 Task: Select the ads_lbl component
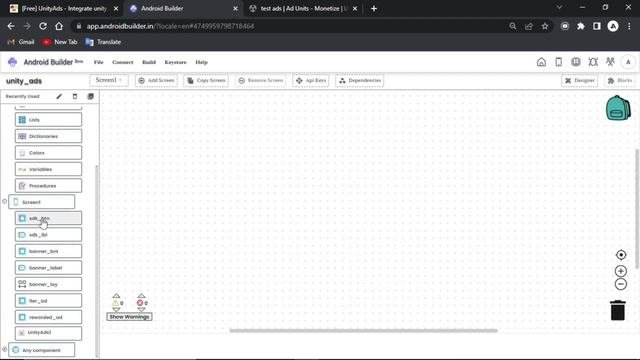point(48,235)
